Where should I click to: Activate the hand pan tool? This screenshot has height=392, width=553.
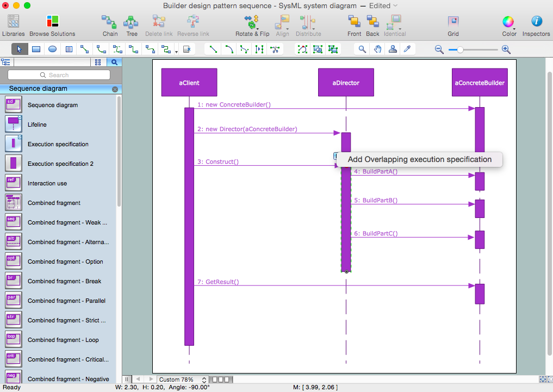(x=377, y=49)
